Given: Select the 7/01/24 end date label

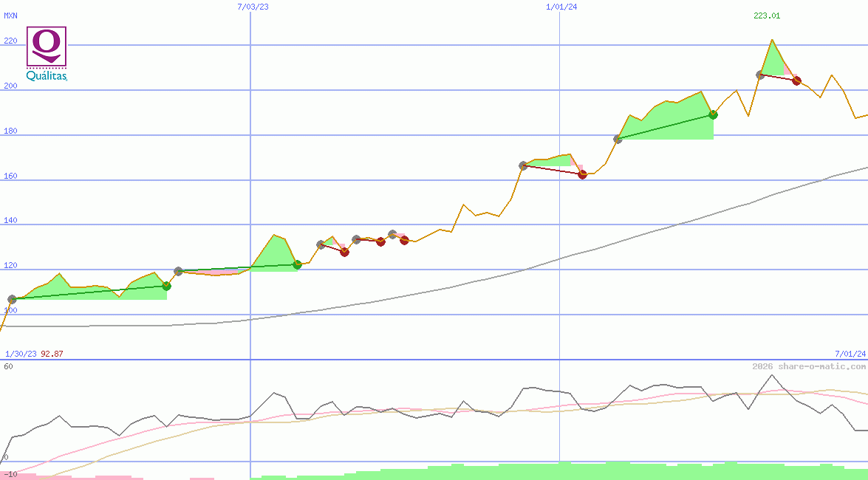Looking at the screenshot, I should click(850, 354).
